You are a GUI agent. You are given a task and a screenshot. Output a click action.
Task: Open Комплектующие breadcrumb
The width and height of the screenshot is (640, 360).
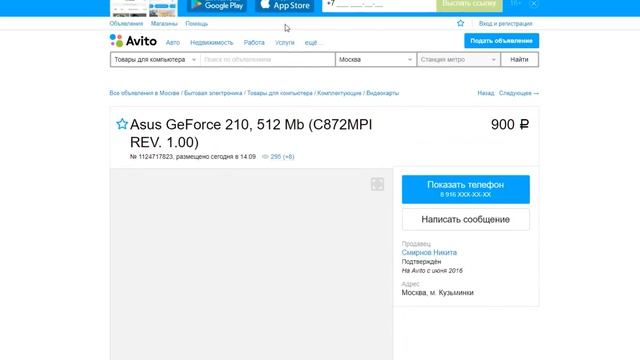(x=339, y=93)
